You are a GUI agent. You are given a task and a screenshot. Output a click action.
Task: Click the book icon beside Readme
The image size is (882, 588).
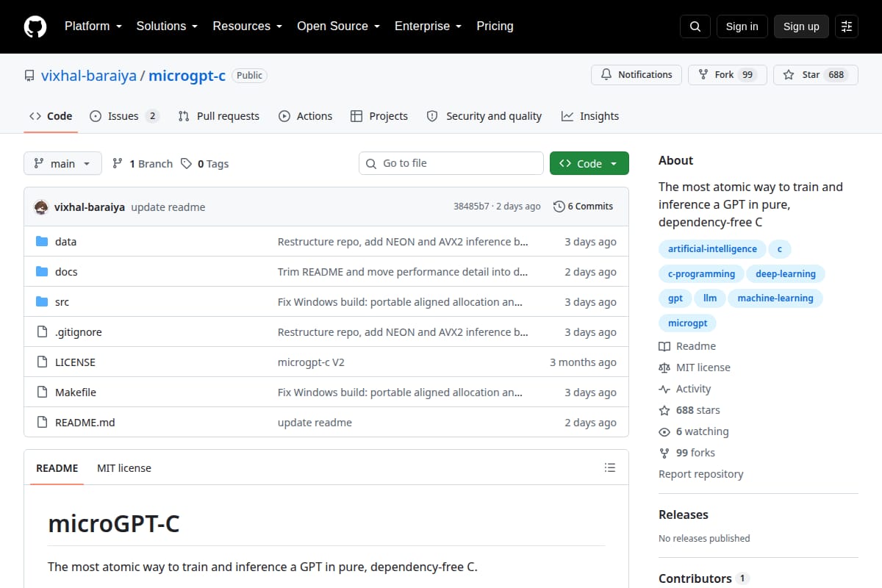point(664,346)
